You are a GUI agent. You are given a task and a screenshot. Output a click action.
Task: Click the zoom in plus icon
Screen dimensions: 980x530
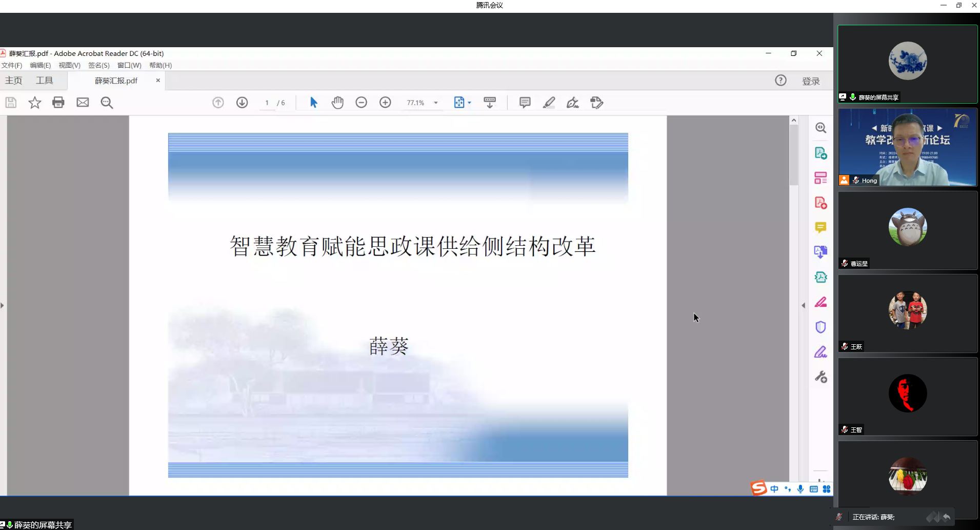[x=385, y=103]
